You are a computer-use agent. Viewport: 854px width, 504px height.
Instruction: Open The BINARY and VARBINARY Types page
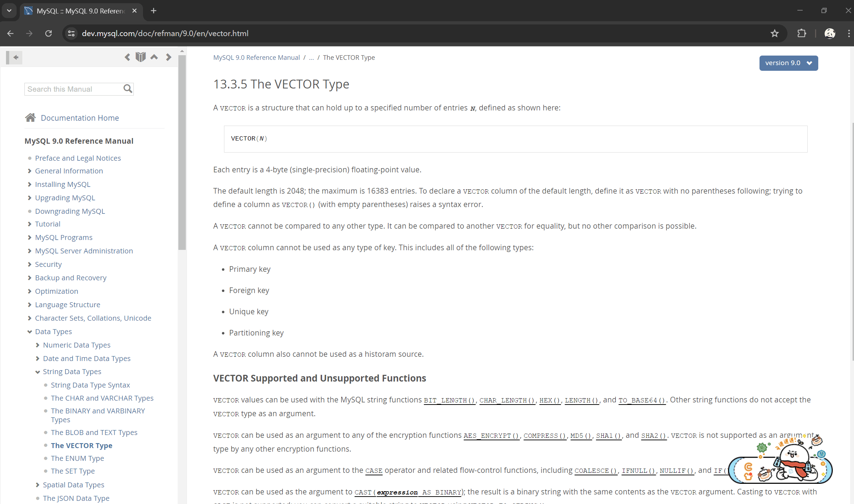point(98,415)
